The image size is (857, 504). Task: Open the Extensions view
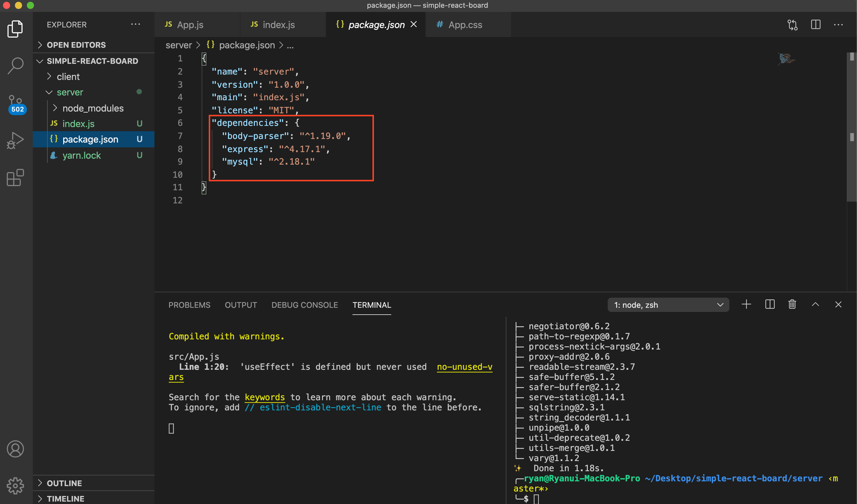pos(15,177)
